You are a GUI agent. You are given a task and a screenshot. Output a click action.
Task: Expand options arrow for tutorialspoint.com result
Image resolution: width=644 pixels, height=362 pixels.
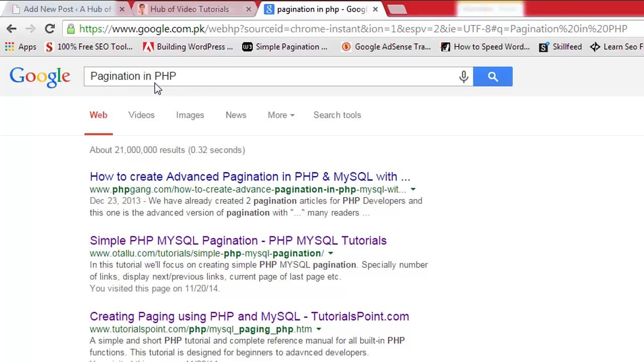[x=318, y=329]
